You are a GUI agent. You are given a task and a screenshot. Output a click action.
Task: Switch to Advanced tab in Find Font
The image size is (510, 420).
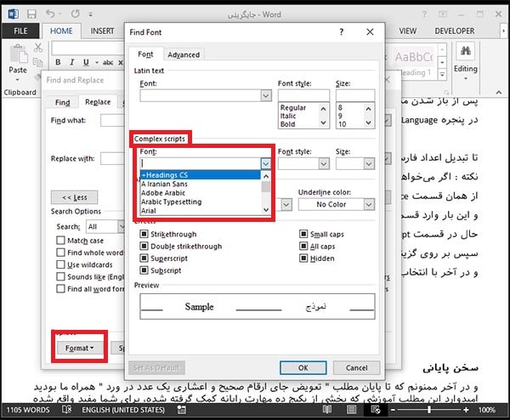tap(184, 54)
